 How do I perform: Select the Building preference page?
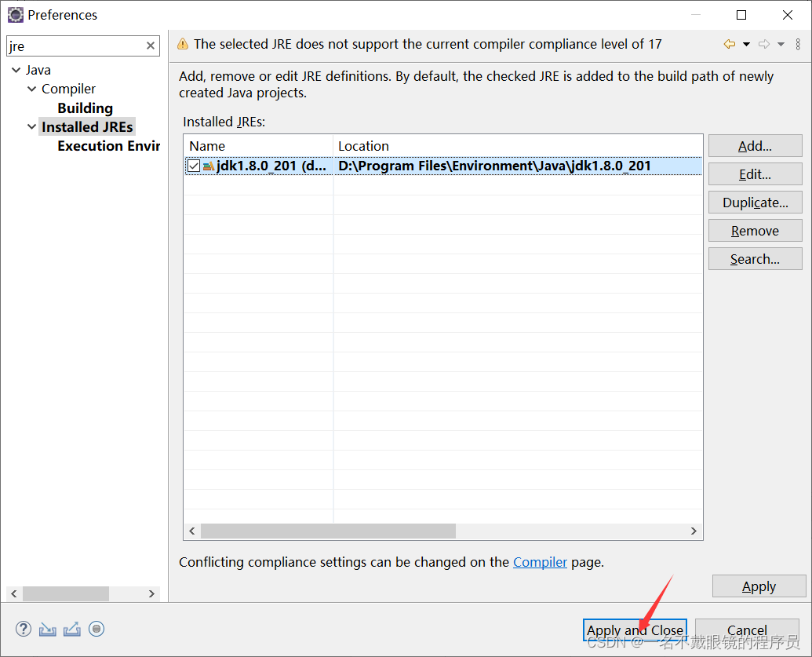coord(85,108)
